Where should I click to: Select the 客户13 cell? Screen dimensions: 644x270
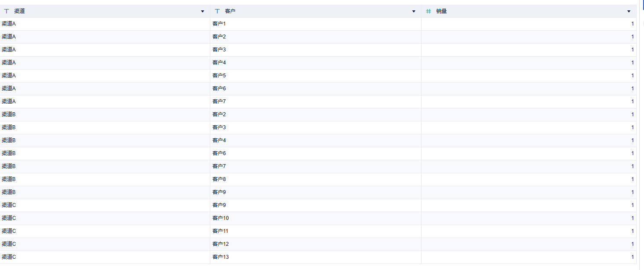316,257
